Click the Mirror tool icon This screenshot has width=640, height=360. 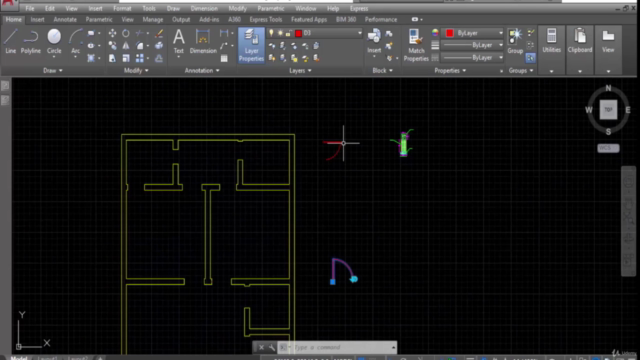click(126, 46)
